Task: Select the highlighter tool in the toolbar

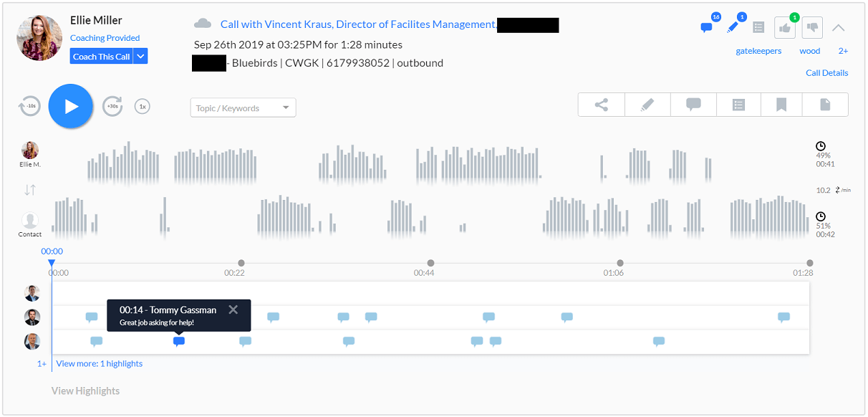Action: point(647,104)
